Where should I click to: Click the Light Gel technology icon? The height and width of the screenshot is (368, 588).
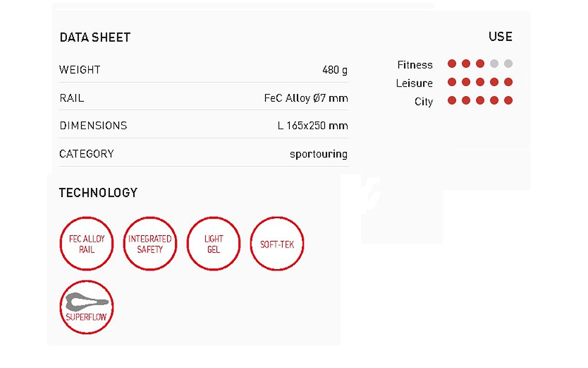(213, 244)
